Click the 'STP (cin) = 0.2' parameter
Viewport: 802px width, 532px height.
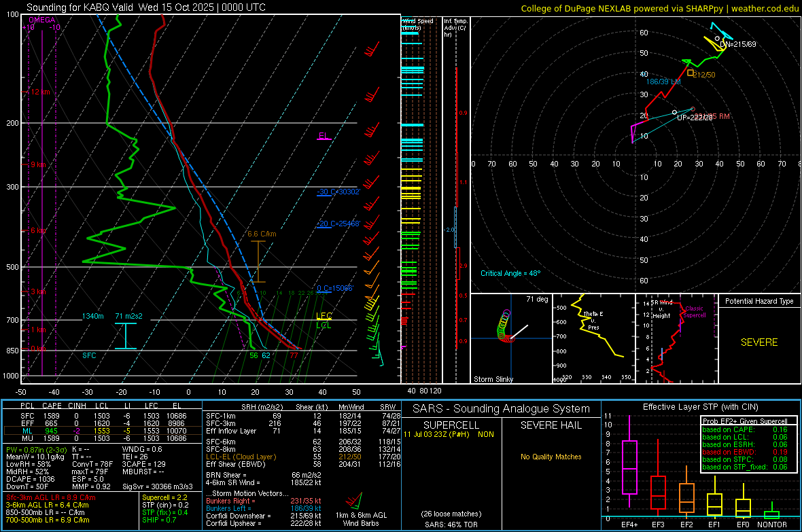[x=165, y=505]
